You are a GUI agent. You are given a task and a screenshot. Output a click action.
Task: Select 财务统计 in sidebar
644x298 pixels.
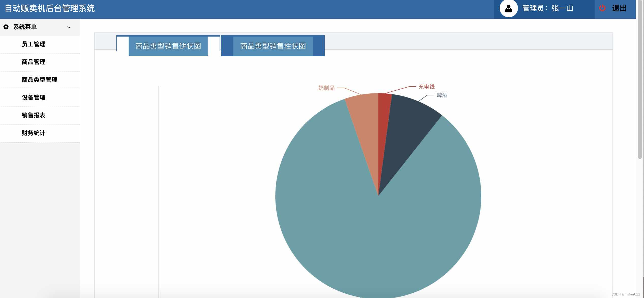click(34, 133)
